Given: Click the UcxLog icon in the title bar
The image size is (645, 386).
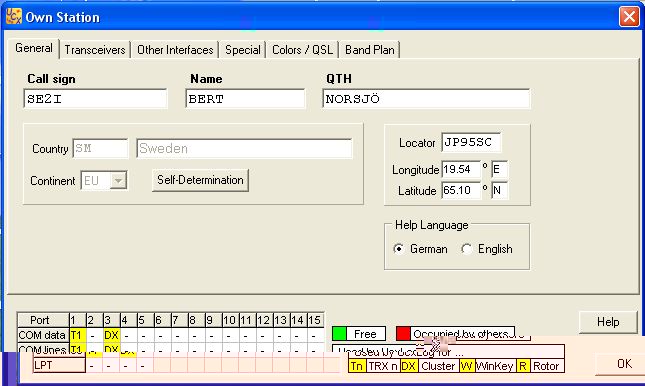Looking at the screenshot, I should (x=14, y=17).
